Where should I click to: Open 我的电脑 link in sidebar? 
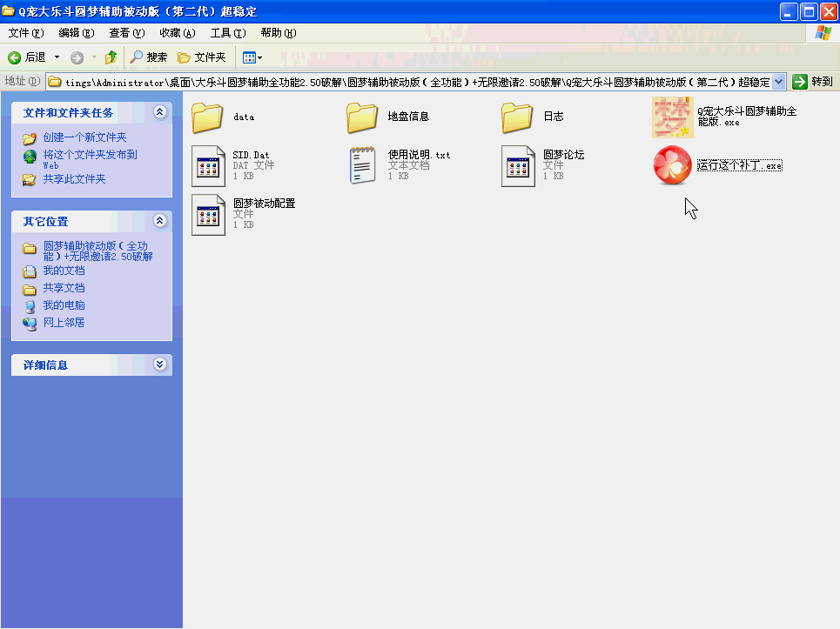point(64,305)
